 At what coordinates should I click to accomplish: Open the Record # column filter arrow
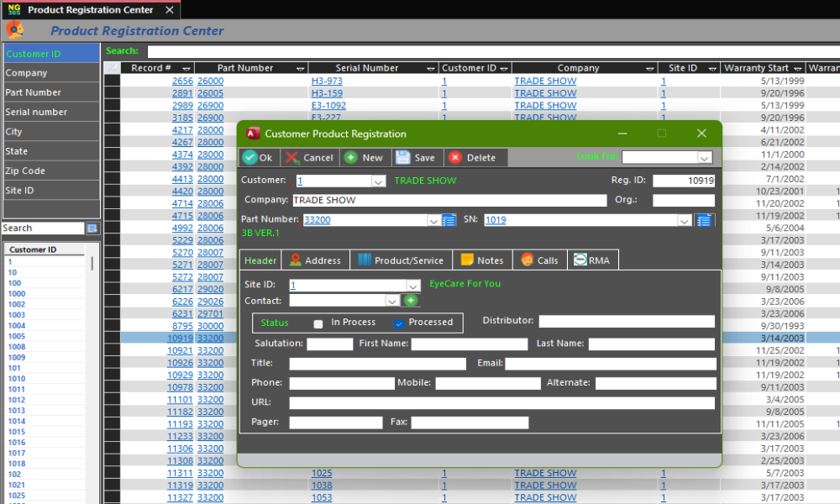click(186, 68)
